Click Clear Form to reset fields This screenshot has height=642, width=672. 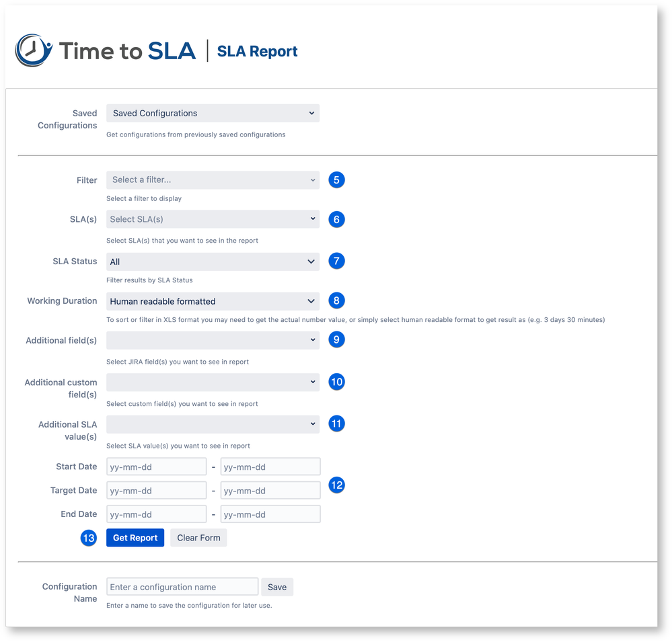pyautogui.click(x=198, y=537)
